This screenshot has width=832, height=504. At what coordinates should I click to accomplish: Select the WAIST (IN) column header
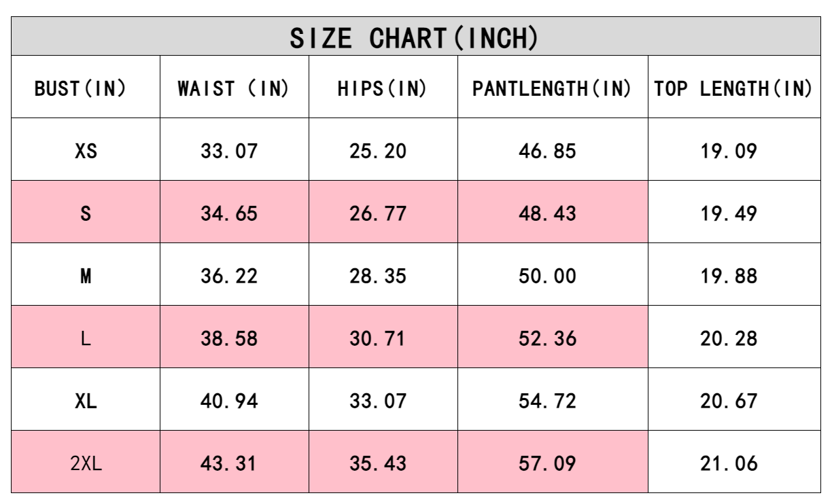tap(234, 89)
